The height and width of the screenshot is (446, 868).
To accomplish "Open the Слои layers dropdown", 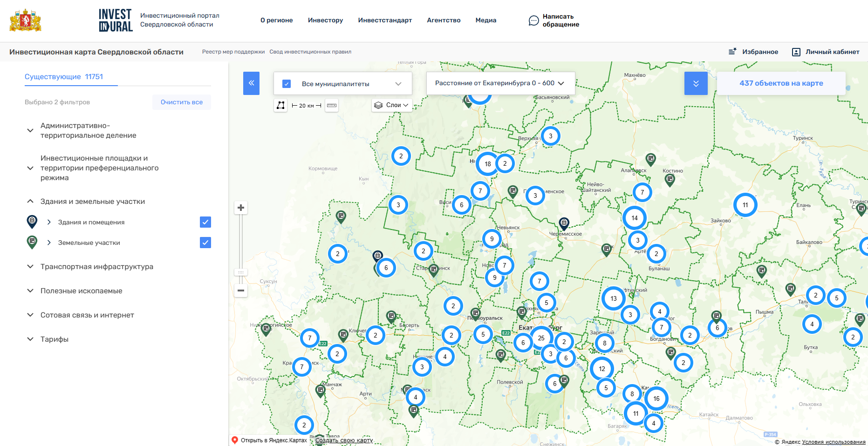I will point(392,105).
